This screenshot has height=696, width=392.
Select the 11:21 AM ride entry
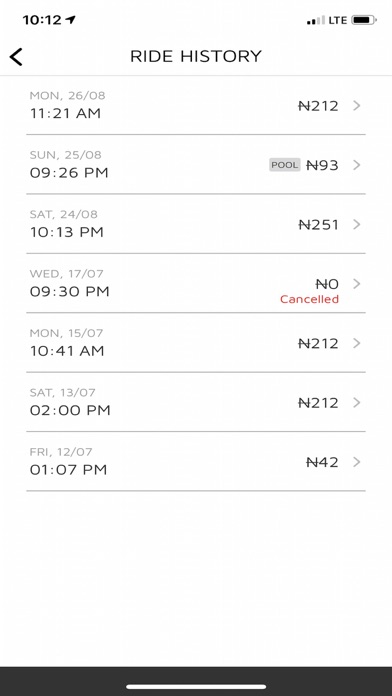196,105
